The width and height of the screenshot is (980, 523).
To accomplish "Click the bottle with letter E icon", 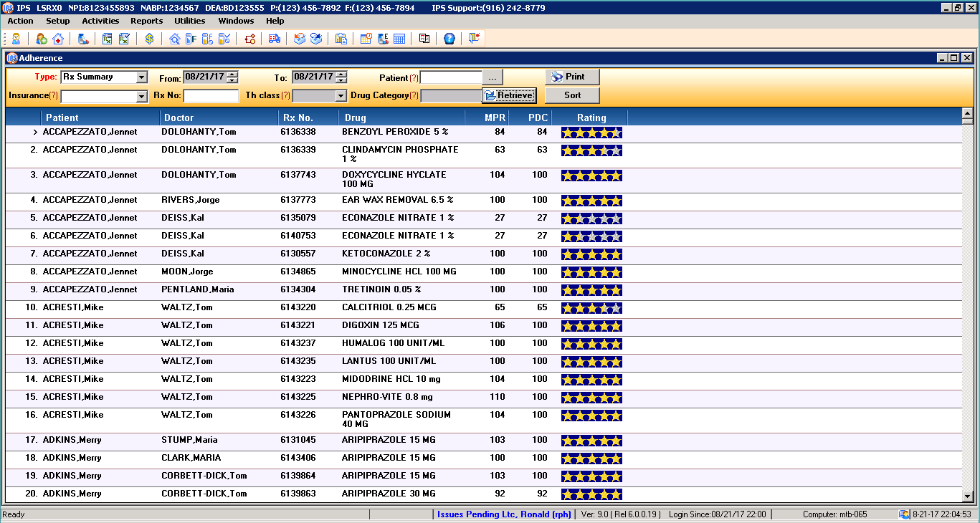I will pyautogui.click(x=383, y=39).
